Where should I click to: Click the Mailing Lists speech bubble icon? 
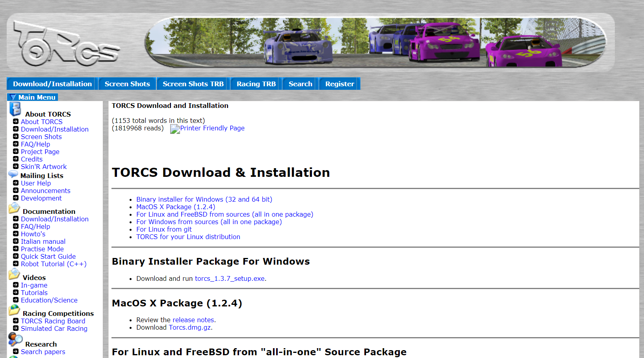pos(13,174)
